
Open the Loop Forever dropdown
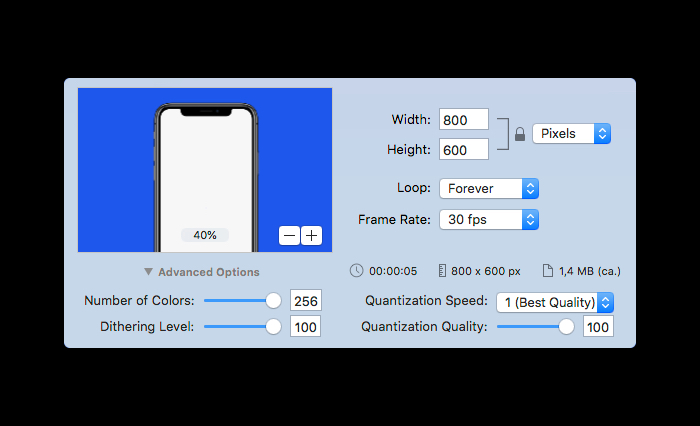tap(489, 188)
